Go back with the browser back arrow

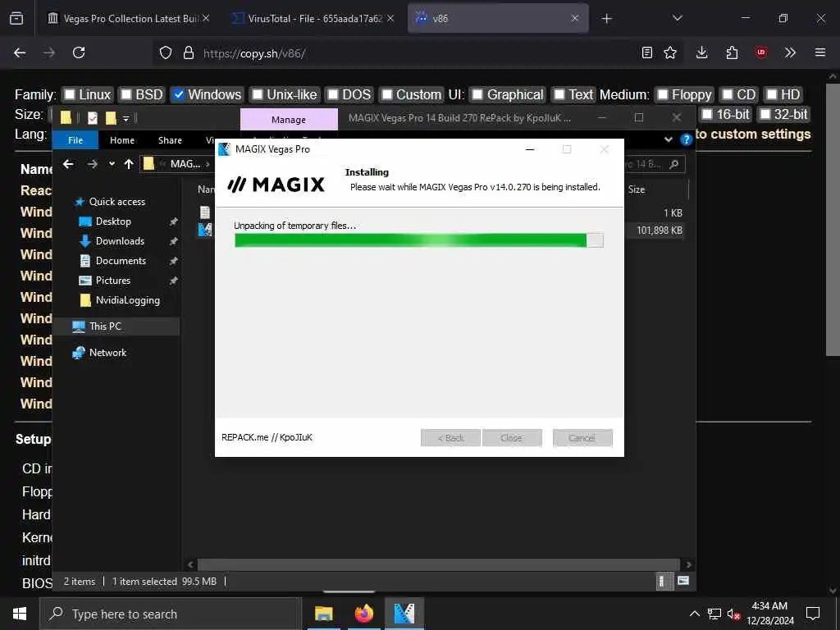click(x=20, y=52)
